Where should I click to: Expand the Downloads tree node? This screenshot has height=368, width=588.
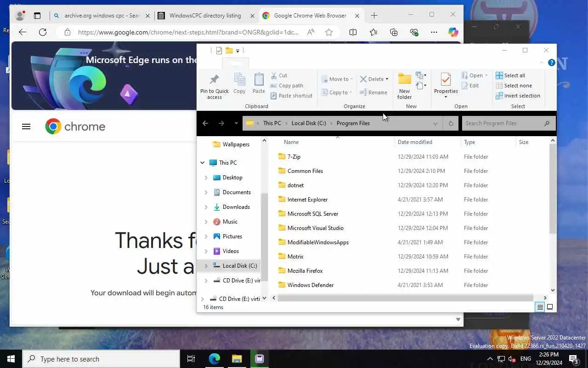coord(206,207)
